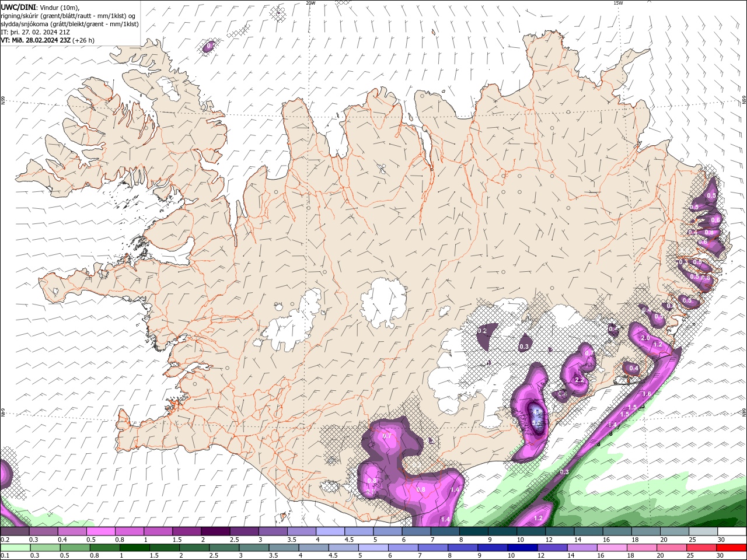Screen dimensions: 747x560
Task: Click the '(+26 h)' forecast offset text
Action: point(83,40)
